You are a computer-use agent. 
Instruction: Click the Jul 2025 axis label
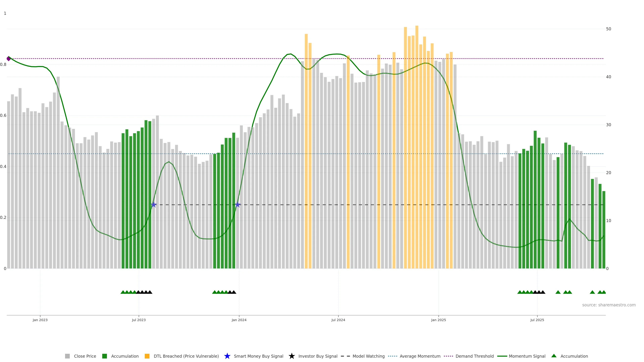(537, 320)
